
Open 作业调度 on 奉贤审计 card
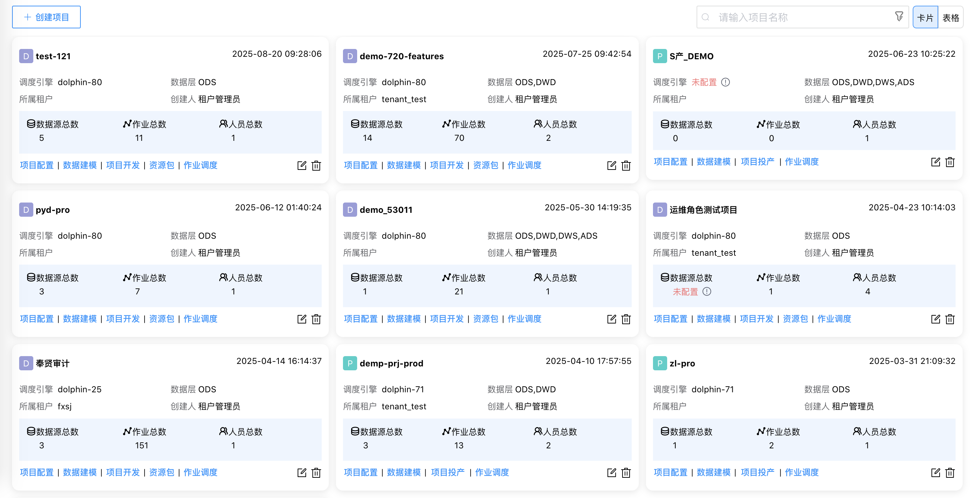(x=200, y=472)
